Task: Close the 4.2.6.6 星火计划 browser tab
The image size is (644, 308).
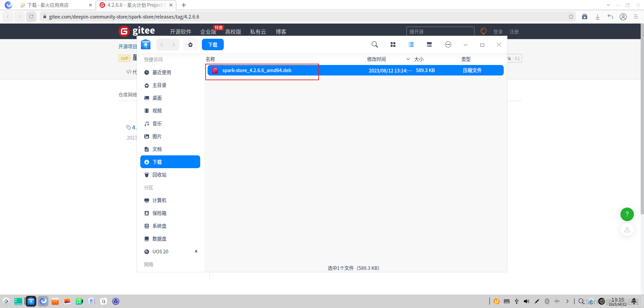Action: click(171, 5)
